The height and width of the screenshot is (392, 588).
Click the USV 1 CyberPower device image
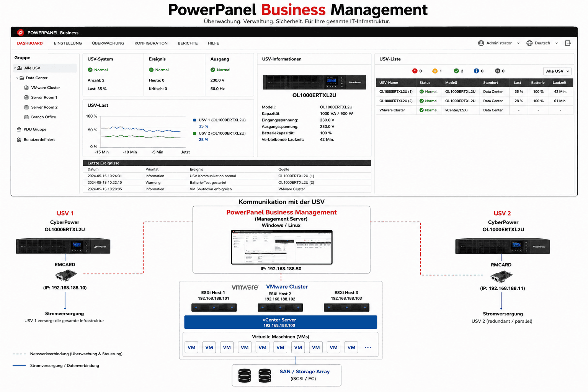click(63, 246)
